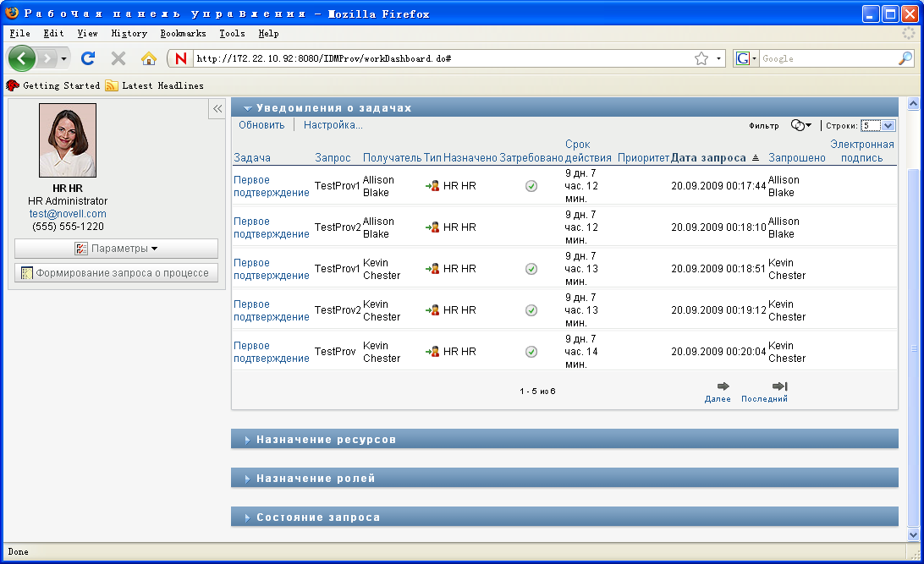Click the forward navigation arrow
This screenshot has height=564, width=924.
(47, 58)
